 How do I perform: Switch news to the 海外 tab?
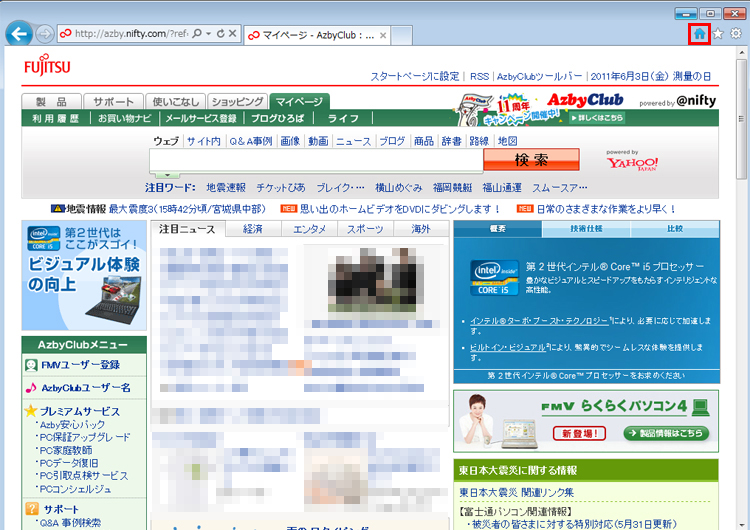coord(421,229)
